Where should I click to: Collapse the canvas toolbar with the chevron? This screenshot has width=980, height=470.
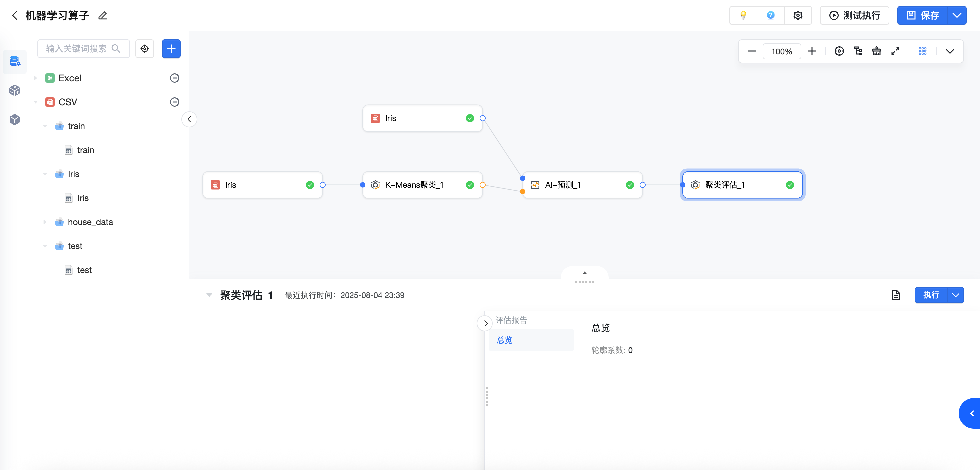(x=950, y=51)
